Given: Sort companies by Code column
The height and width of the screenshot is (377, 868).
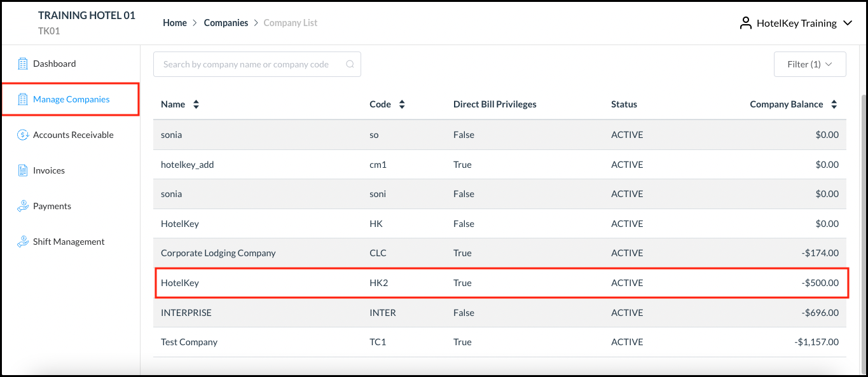Looking at the screenshot, I should pos(402,104).
